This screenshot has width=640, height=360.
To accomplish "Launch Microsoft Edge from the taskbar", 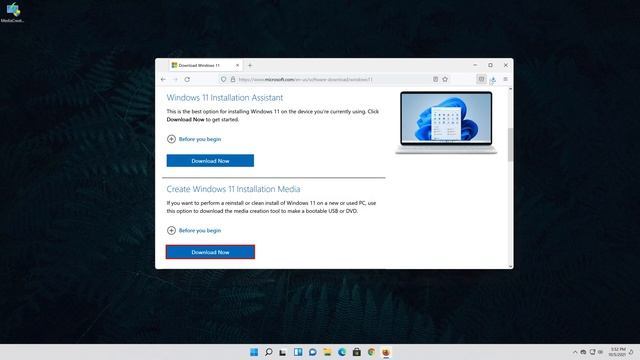I will click(342, 352).
